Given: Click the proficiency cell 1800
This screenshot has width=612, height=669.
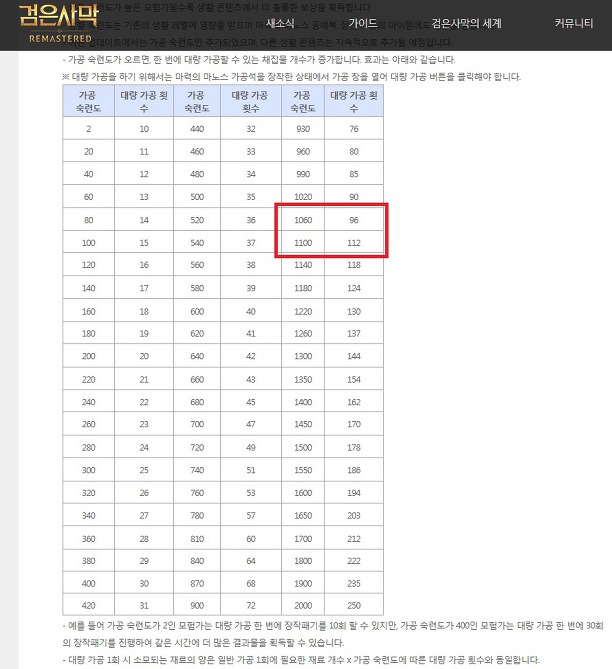Looking at the screenshot, I should point(303,561).
